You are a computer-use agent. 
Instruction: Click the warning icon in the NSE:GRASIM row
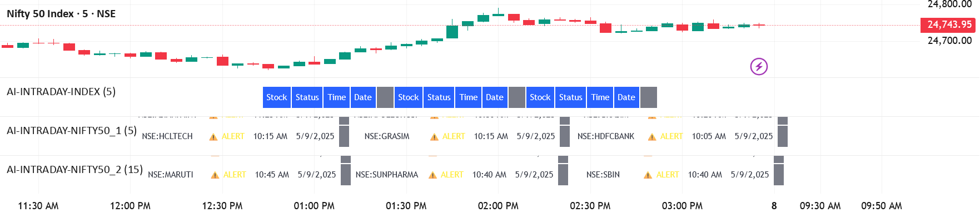pos(434,137)
